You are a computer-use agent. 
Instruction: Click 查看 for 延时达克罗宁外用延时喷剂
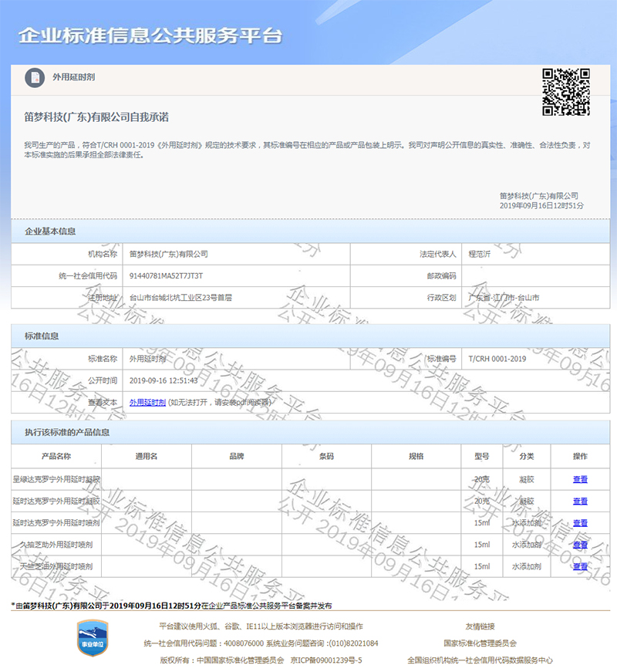pyautogui.click(x=580, y=523)
